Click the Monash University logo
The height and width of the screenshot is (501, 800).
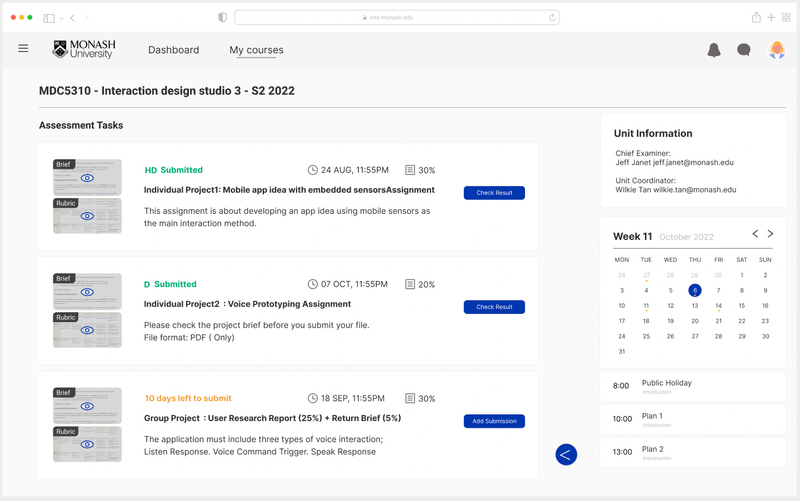(84, 49)
